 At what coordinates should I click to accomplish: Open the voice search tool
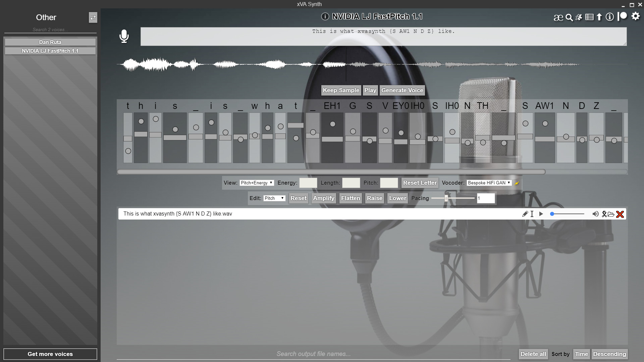pyautogui.click(x=569, y=17)
